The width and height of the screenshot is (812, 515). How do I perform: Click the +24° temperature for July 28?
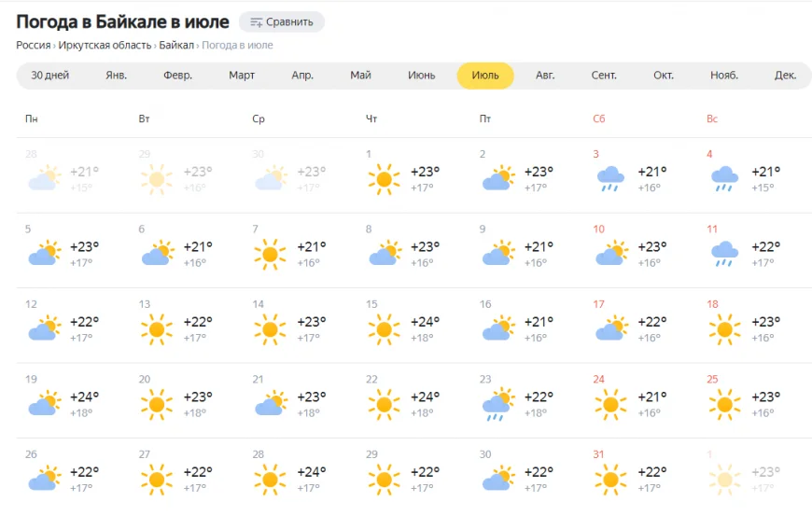point(311,472)
